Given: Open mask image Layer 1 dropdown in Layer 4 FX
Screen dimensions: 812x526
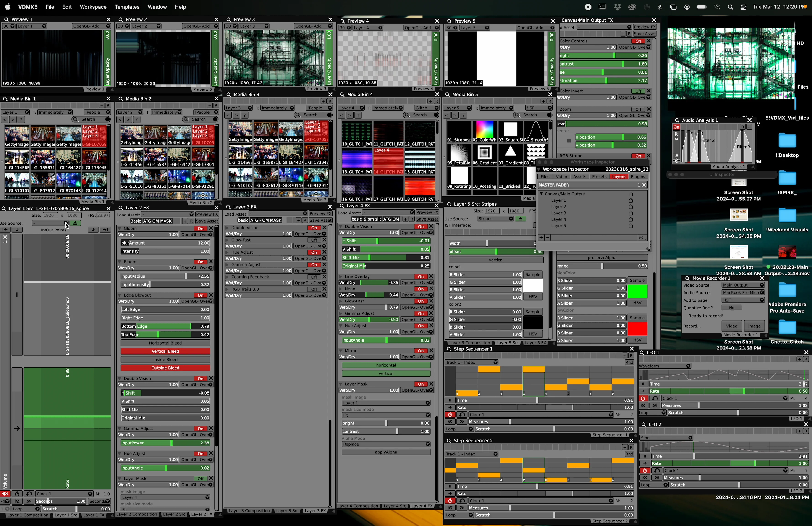Looking at the screenshot, I should (x=386, y=403).
